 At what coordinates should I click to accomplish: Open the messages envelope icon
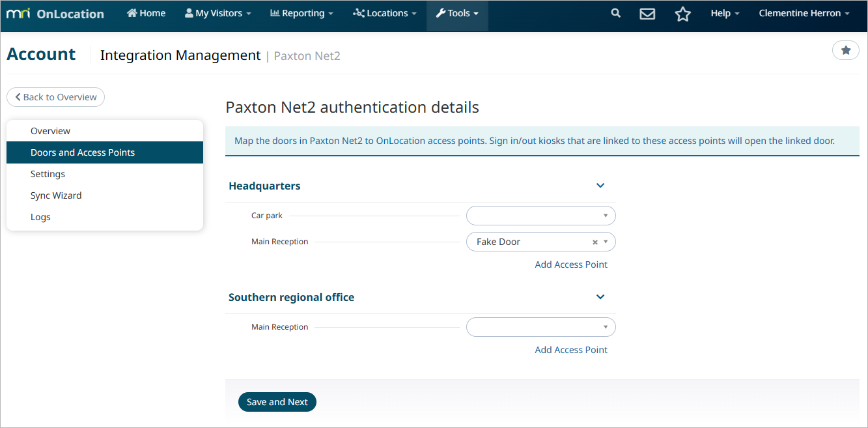pyautogui.click(x=647, y=14)
